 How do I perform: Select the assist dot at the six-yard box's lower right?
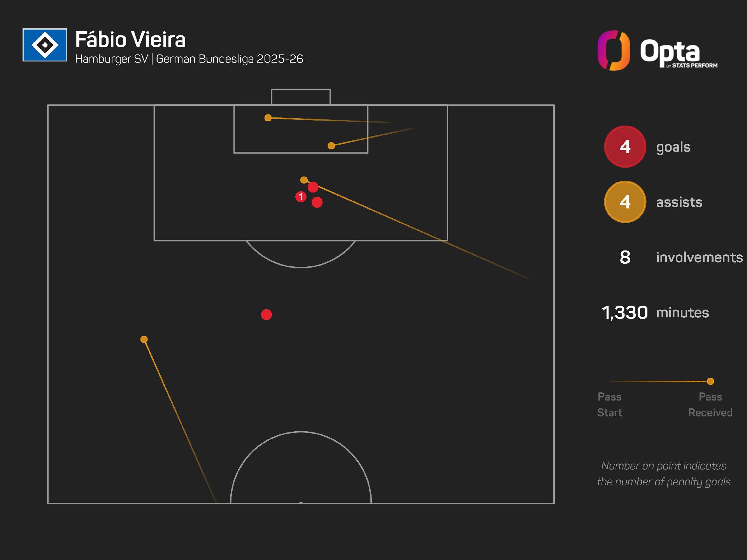(x=331, y=146)
